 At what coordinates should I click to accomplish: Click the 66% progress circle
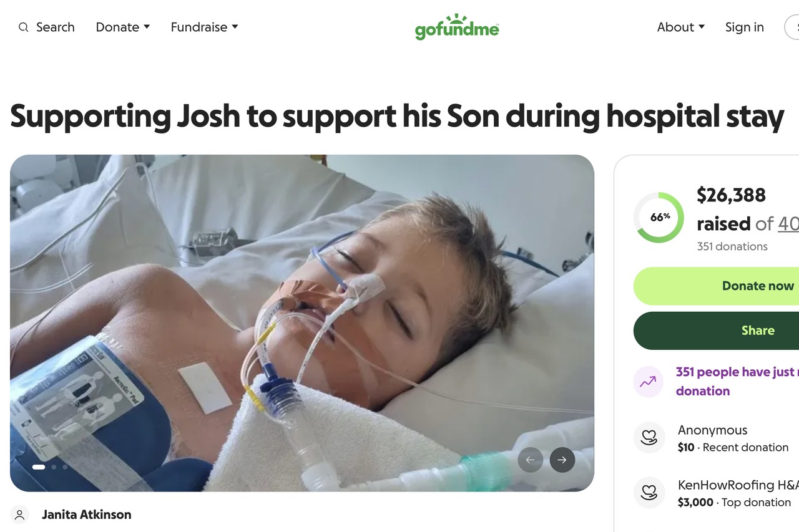pos(659,218)
